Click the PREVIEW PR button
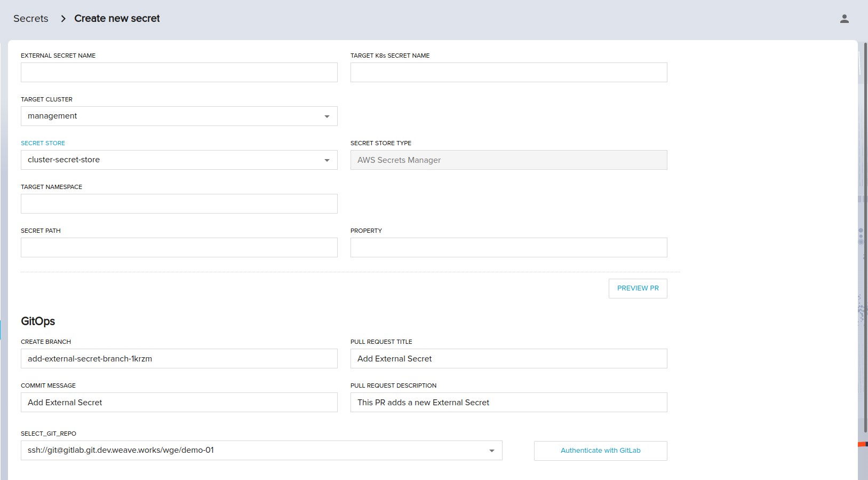 pos(638,288)
